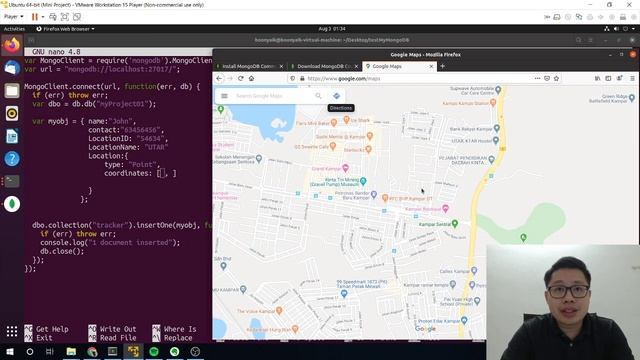
Task: Show Applications grid in Ubuntu dock
Action: coord(12,331)
